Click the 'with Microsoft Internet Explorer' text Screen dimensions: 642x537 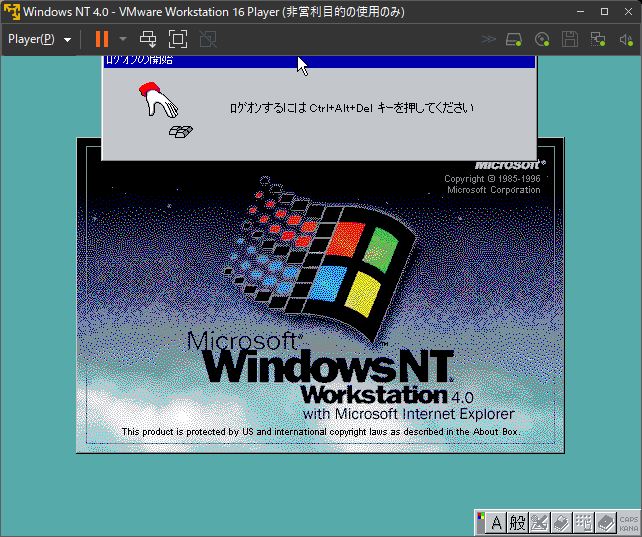408,414
